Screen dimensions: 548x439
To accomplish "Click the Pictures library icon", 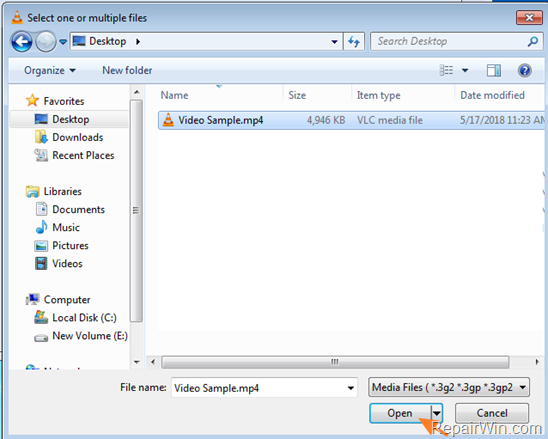I will click(x=41, y=246).
